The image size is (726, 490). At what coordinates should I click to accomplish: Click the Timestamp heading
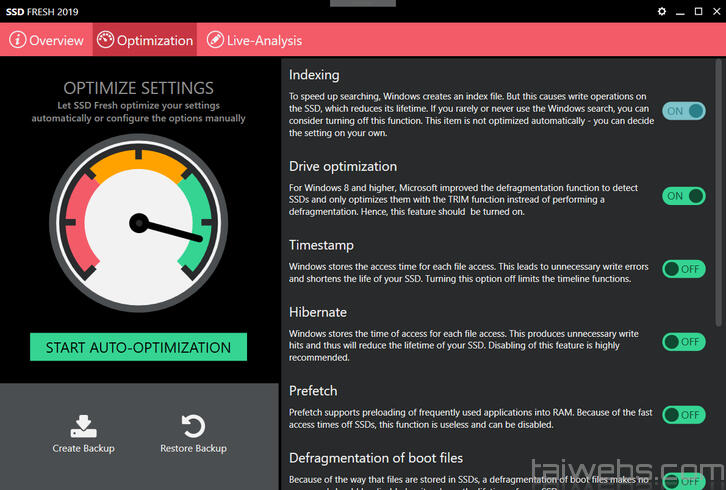click(x=321, y=245)
